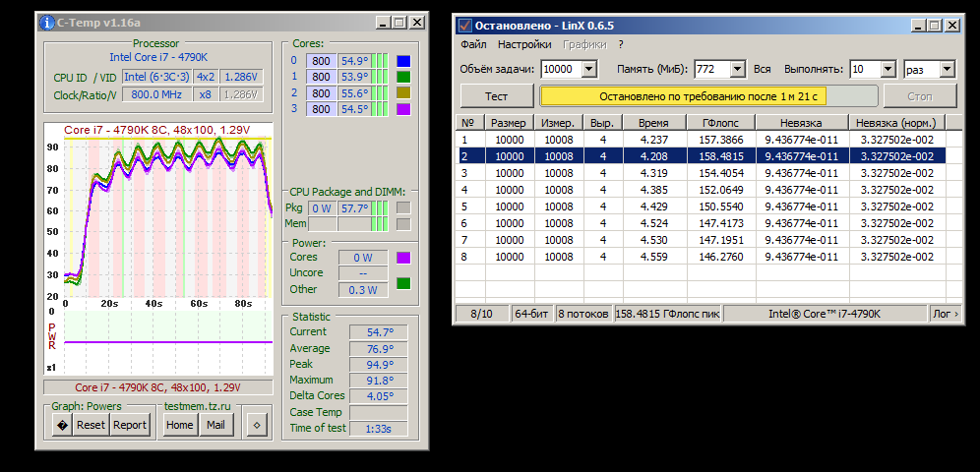Select row 5 with 150.5540 GFlops
The height and width of the screenshot is (472, 980).
pyautogui.click(x=701, y=206)
